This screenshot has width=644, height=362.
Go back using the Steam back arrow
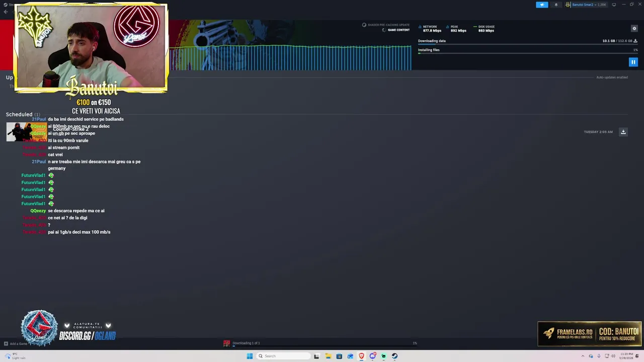coord(5,12)
